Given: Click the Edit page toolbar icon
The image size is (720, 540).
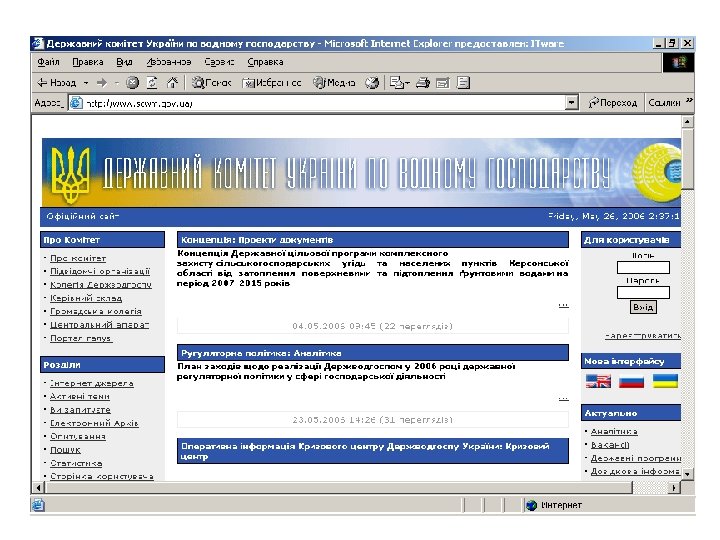Looking at the screenshot, I should click(443, 83).
